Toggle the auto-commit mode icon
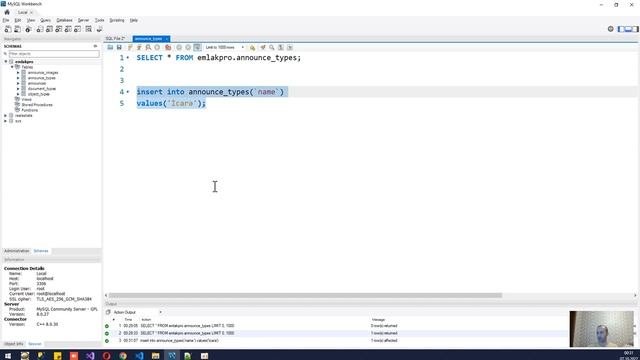Viewport: 640px width, 360px height. [x=197, y=48]
